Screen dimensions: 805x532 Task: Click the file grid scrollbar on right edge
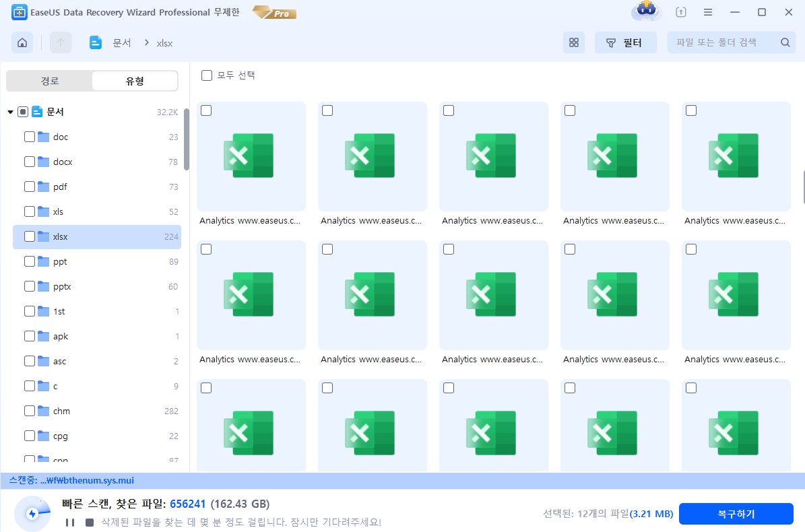[x=804, y=188]
